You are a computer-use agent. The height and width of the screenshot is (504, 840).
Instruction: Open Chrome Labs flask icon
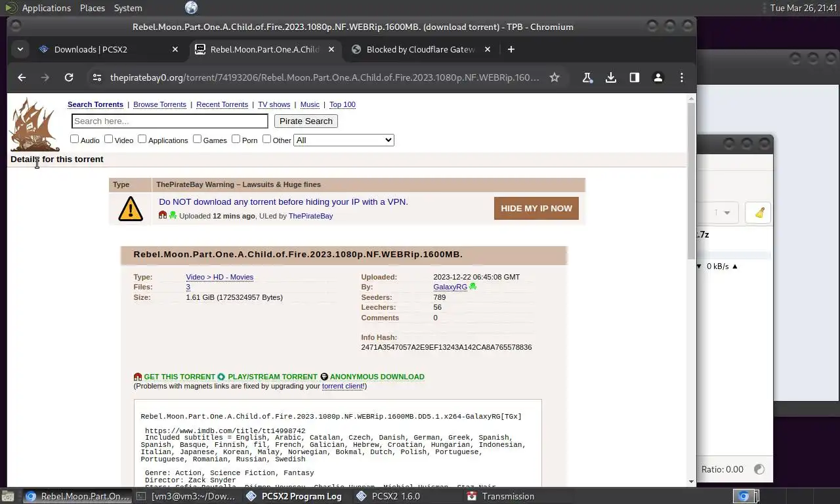pyautogui.click(x=587, y=77)
